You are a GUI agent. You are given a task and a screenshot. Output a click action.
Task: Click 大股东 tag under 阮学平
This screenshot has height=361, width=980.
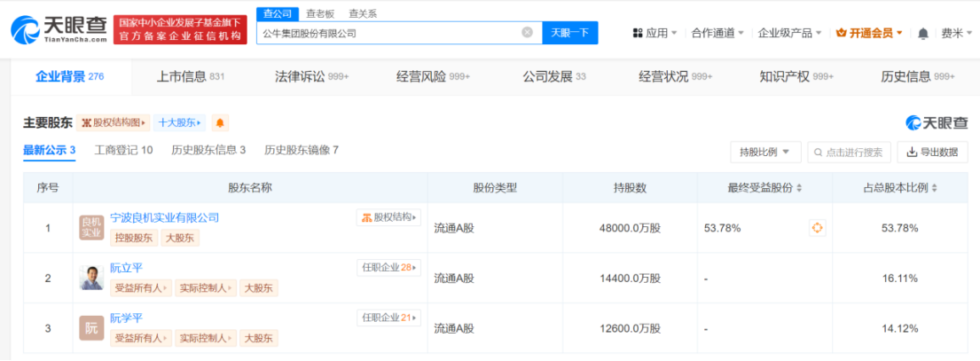tap(259, 338)
